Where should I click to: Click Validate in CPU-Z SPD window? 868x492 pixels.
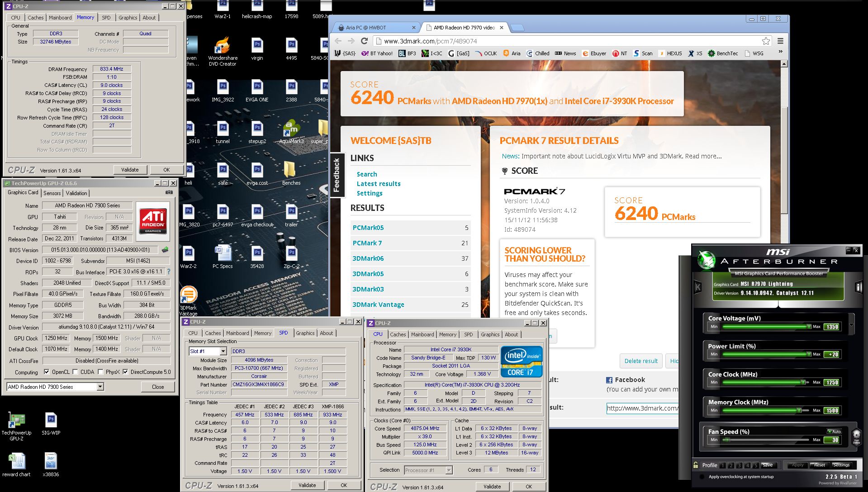(307, 485)
